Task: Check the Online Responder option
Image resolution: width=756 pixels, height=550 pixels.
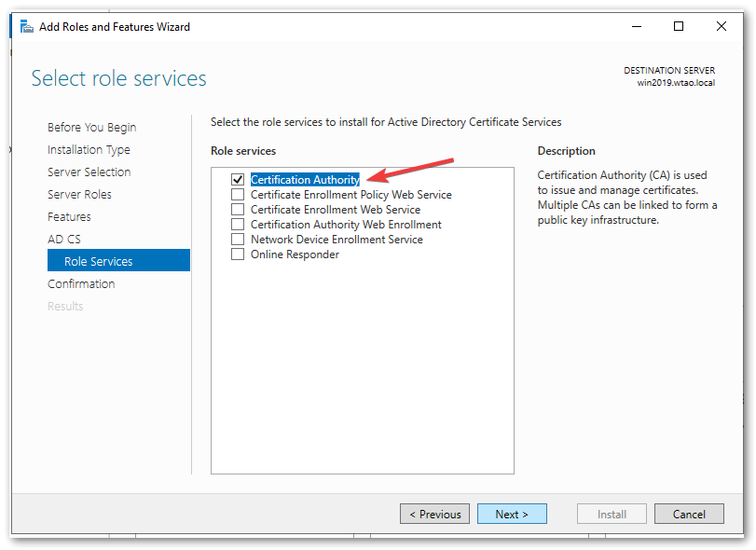Action: point(238,254)
